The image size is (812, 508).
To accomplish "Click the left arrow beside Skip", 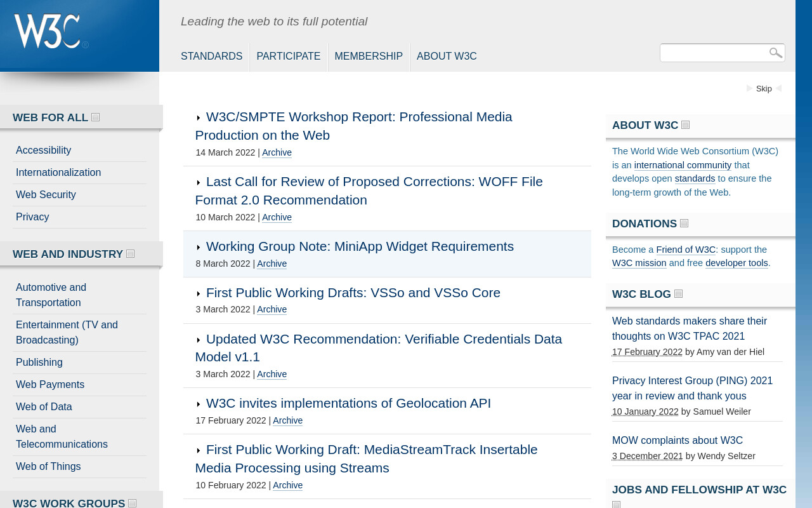I will pos(778,89).
